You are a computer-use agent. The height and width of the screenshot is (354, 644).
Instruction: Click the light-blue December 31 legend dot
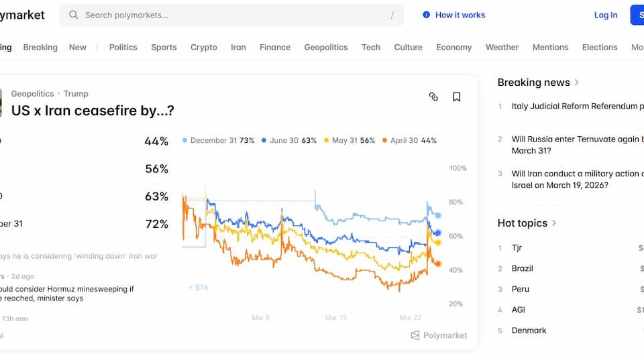pos(185,140)
